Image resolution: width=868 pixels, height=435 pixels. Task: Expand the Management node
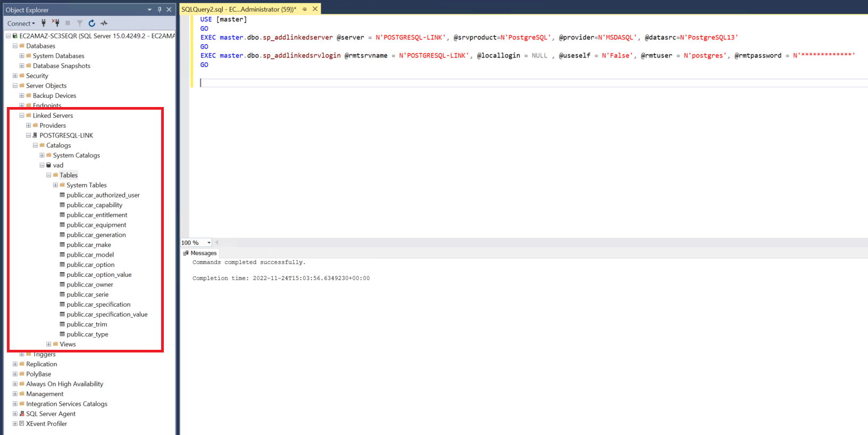(x=15, y=394)
